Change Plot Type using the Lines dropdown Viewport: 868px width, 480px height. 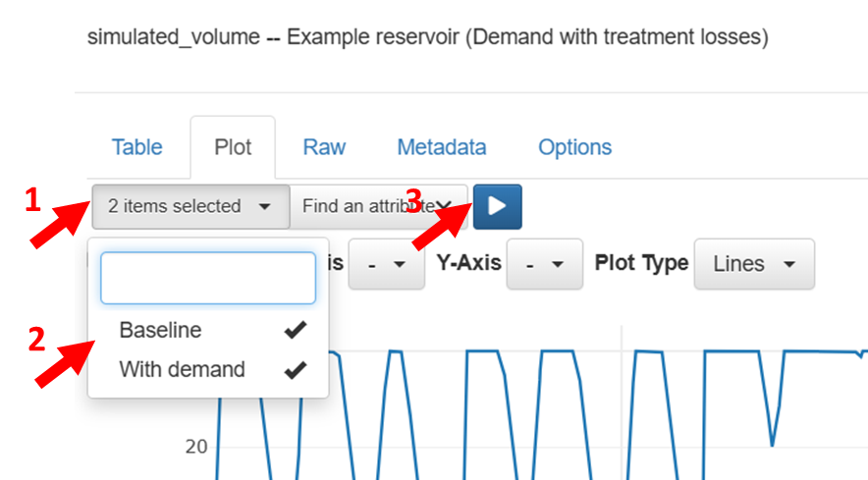(753, 264)
